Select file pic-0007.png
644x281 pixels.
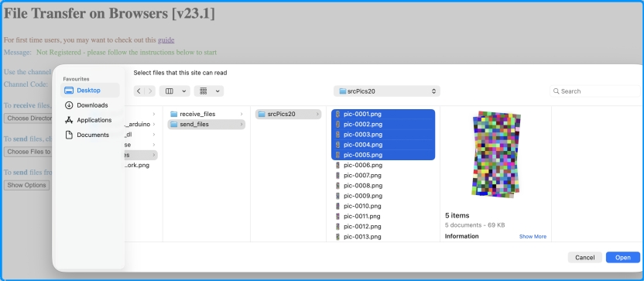(x=383, y=176)
